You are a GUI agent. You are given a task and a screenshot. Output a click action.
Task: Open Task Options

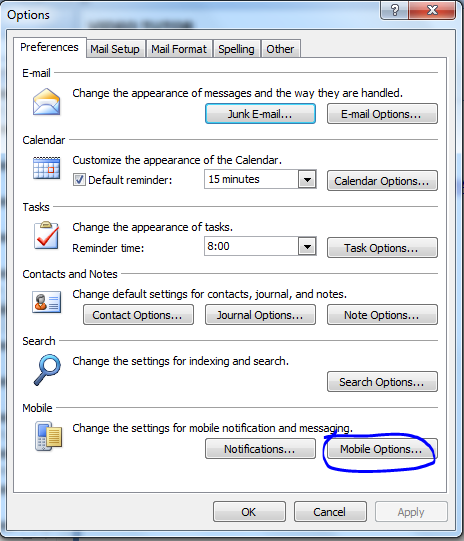coord(382,248)
